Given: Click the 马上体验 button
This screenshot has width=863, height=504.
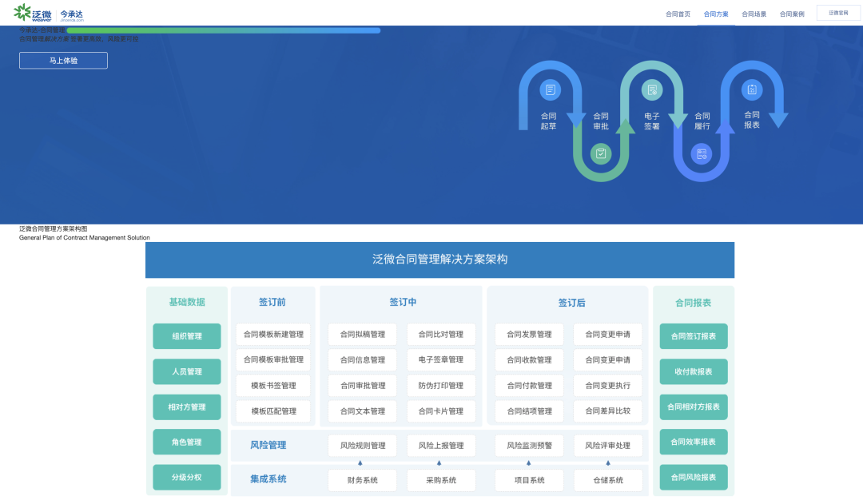Looking at the screenshot, I should tap(63, 61).
